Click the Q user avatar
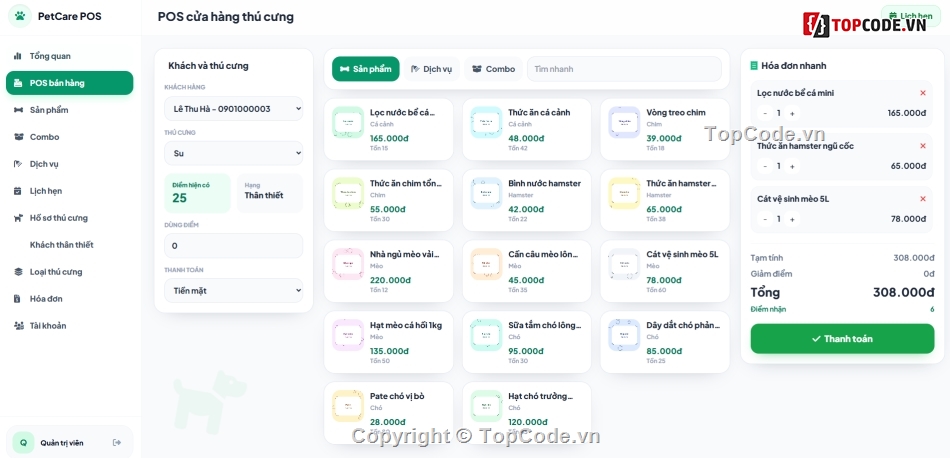Viewport: 950px width, 458px height. tap(23, 442)
